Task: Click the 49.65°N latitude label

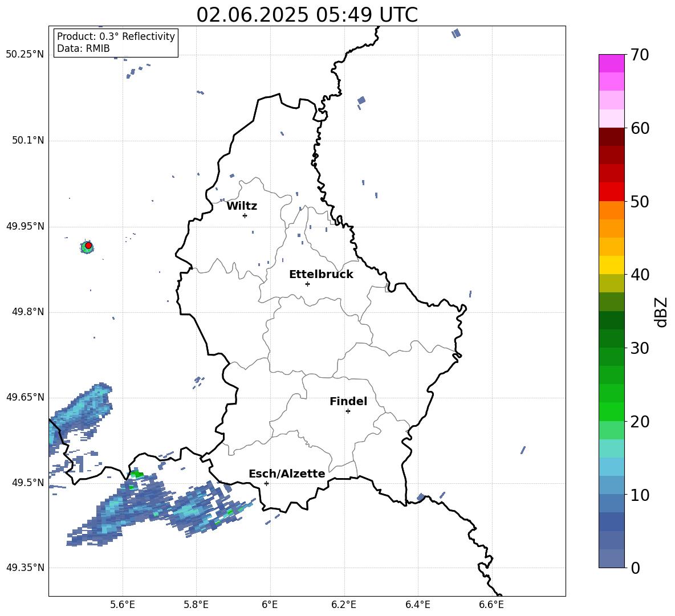Action: (25, 397)
